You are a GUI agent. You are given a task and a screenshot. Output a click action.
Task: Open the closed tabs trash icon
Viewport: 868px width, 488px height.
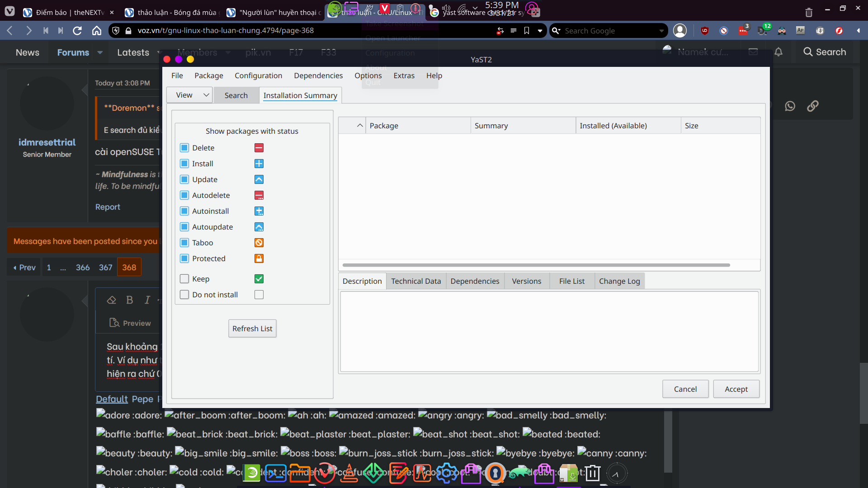pos(809,12)
